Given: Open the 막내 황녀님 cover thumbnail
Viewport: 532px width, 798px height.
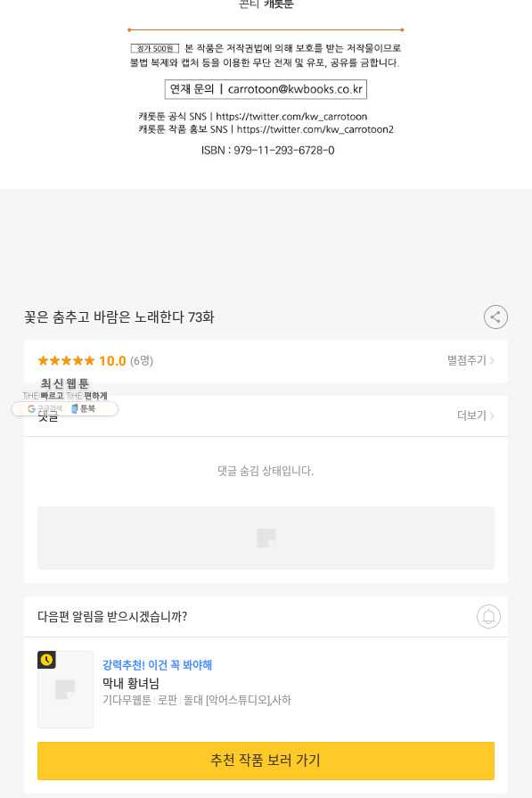Looking at the screenshot, I should [66, 689].
